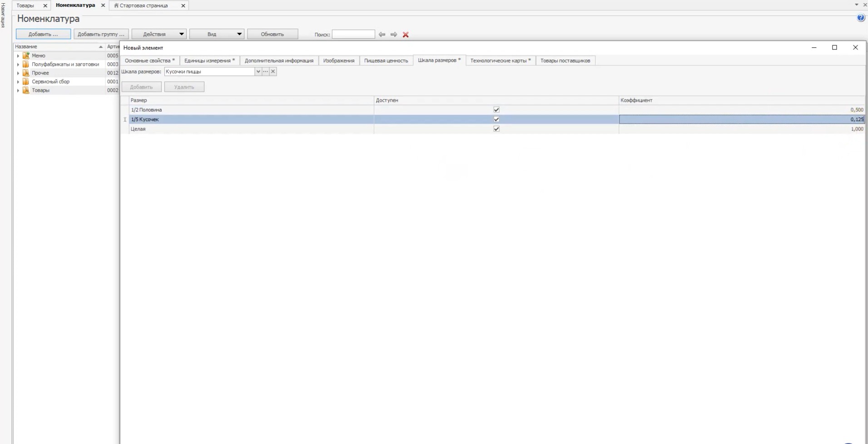Minimize the Новый элемент window

tap(814, 47)
